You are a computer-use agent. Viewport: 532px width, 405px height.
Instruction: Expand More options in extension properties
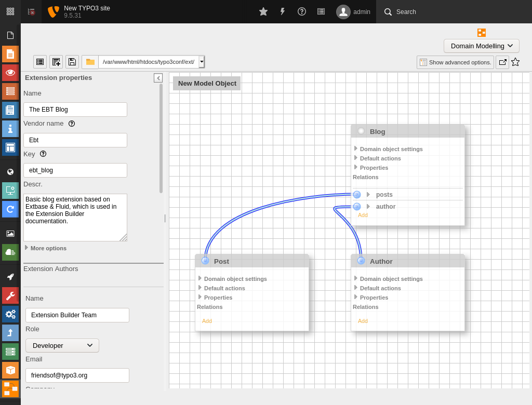point(46,248)
